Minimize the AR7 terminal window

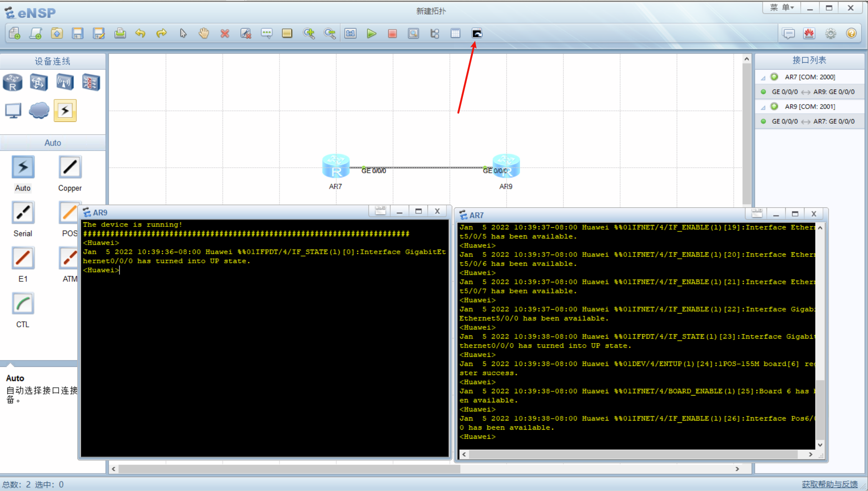pyautogui.click(x=776, y=214)
